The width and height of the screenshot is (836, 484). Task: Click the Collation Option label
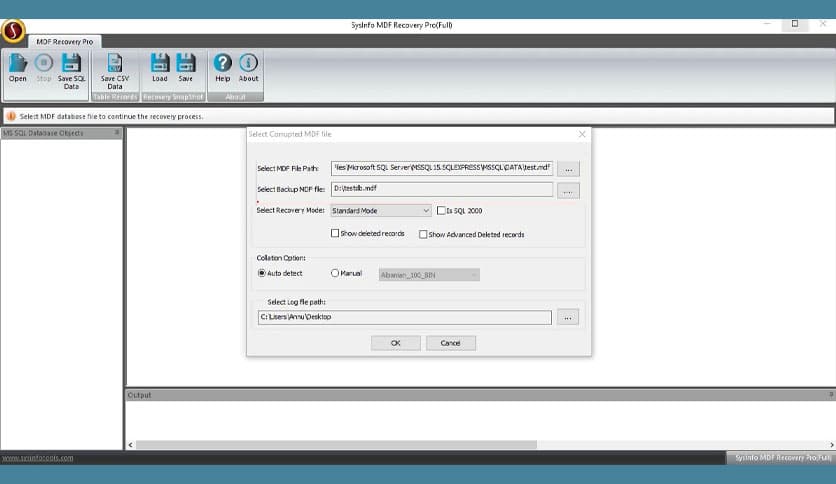[x=281, y=258]
